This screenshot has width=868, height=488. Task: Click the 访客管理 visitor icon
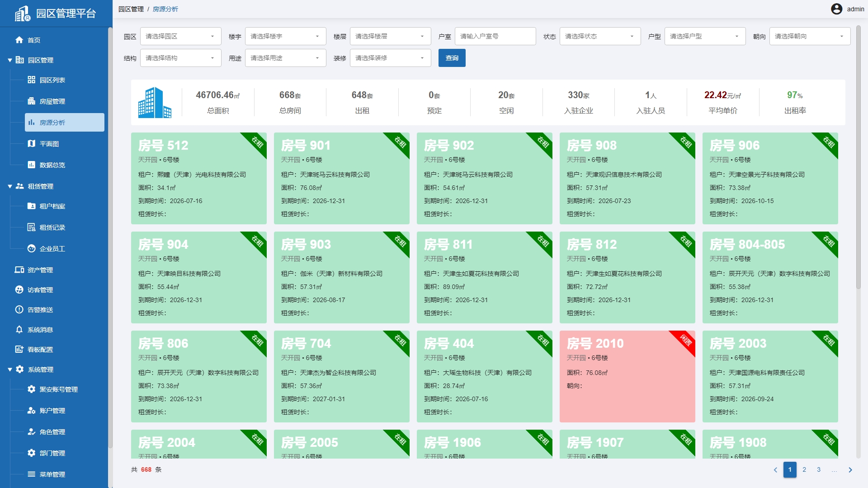coord(19,289)
